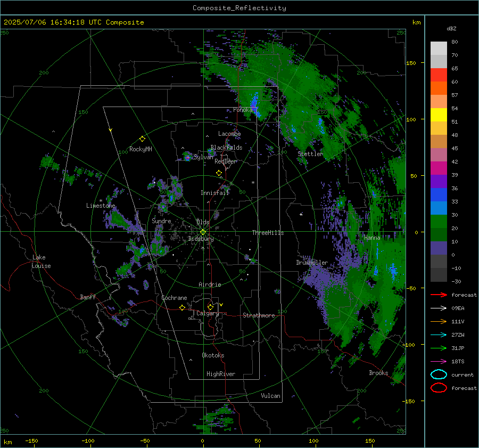Select the purple swatch below 39 dBZ

tap(439, 181)
